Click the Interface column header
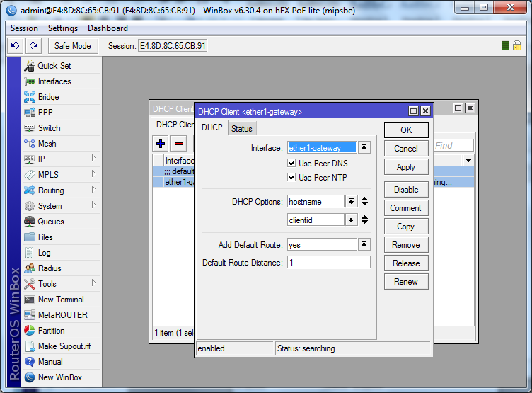The width and height of the screenshot is (532, 393). 179,160
